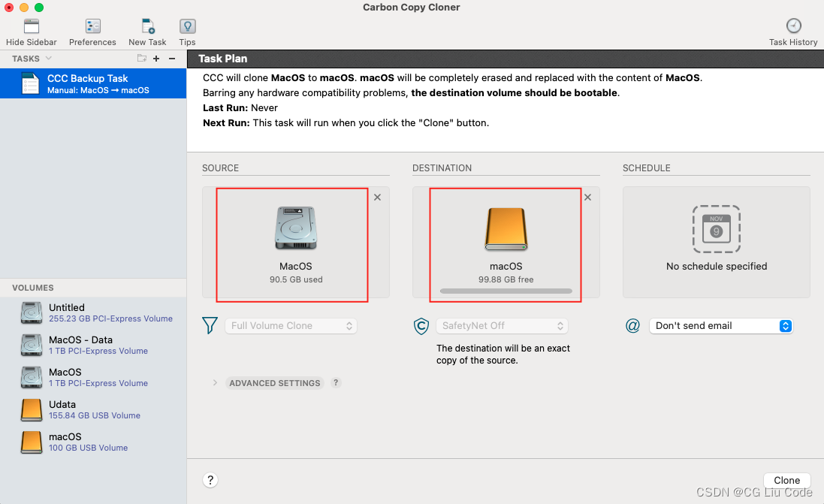The image size is (824, 504).
Task: Create a New Task from the toolbar
Action: [148, 26]
